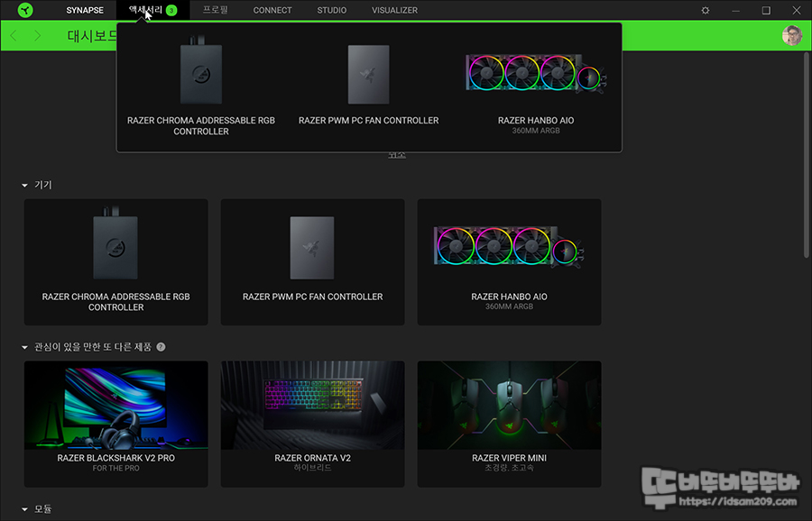The width and height of the screenshot is (812, 521).
Task: Go forward with the right arrow
Action: (37, 36)
